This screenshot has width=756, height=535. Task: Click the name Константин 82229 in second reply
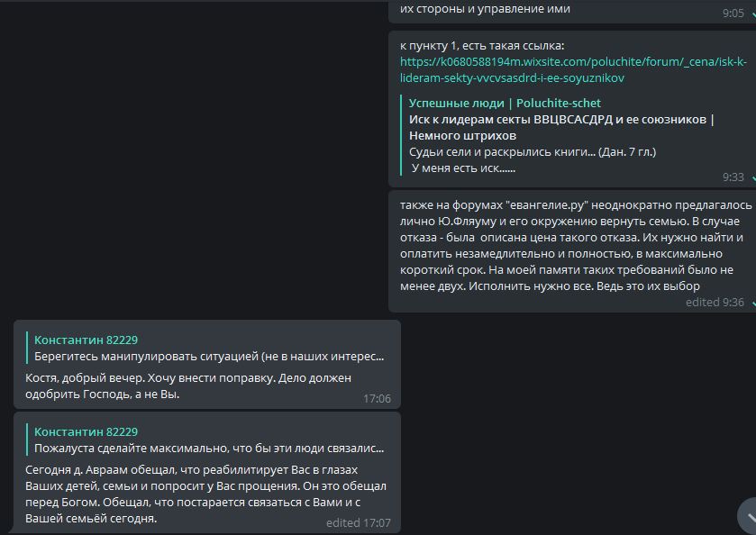tap(86, 431)
